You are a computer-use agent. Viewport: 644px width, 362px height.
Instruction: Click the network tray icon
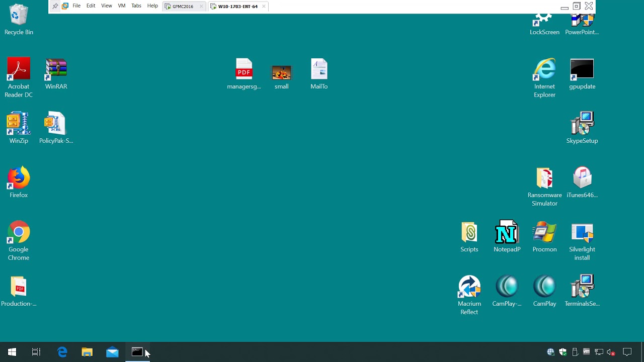click(x=599, y=352)
